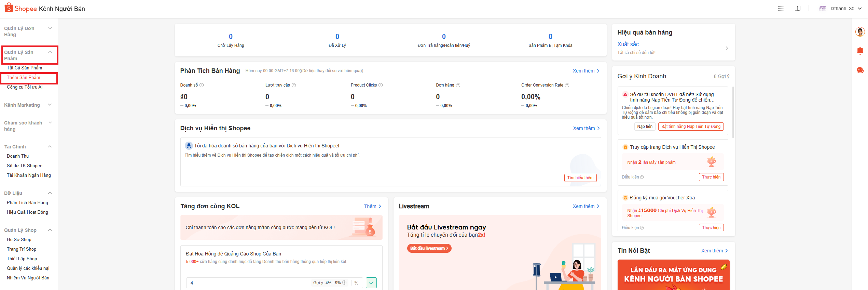
Task: Select Thêm Sản Phẩm in sidebar
Action: tap(24, 78)
